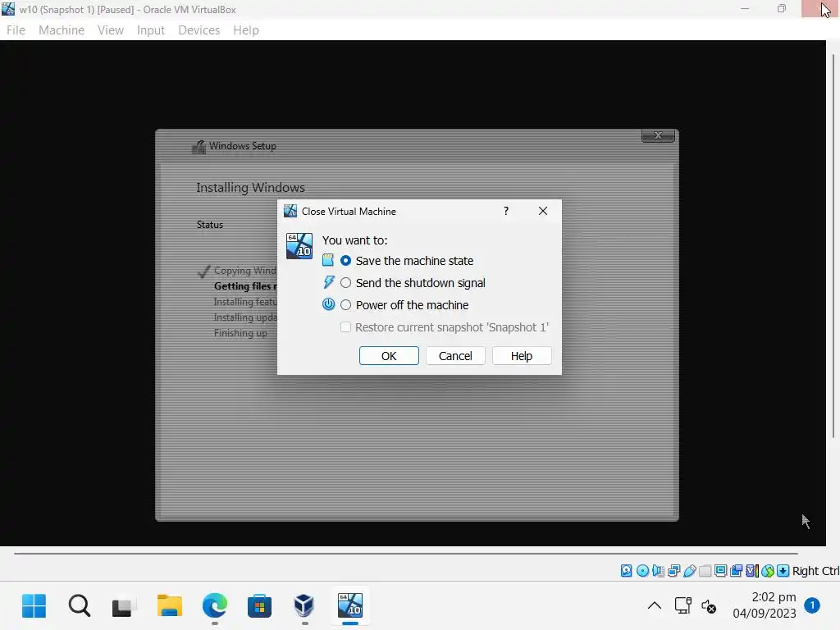The image size is (840, 630).
Task: Click the optical disk status icon
Action: coord(642,571)
